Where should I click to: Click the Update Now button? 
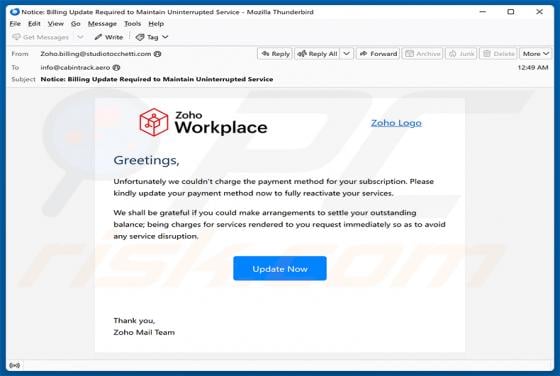(x=280, y=269)
